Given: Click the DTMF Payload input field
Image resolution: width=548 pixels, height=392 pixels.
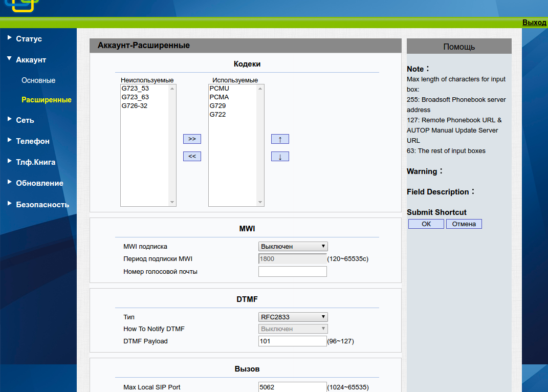Looking at the screenshot, I should [293, 341].
